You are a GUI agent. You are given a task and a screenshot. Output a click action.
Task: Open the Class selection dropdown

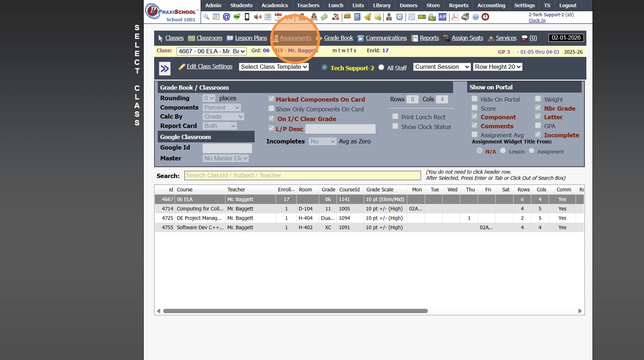coord(211,51)
